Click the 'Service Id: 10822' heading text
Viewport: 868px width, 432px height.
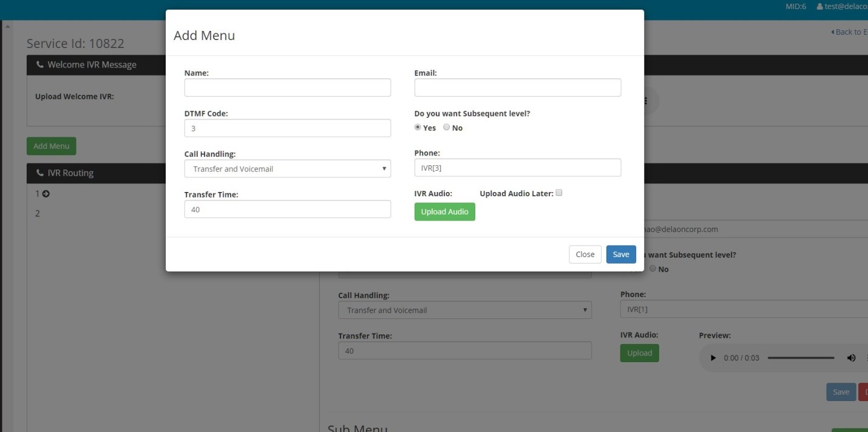point(75,43)
